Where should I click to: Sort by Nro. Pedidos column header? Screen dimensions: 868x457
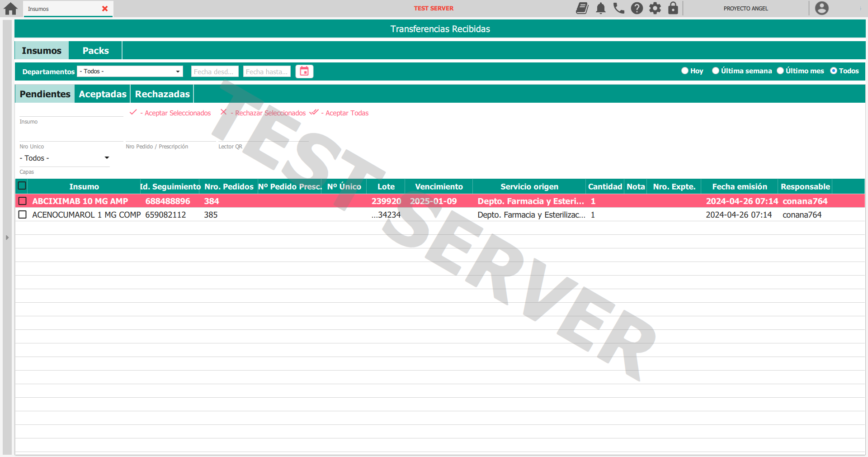229,186
